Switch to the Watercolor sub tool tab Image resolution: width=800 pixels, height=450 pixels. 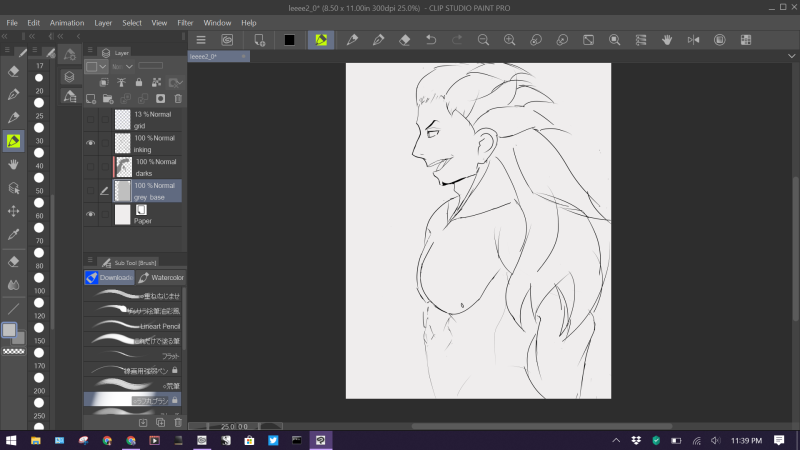pos(162,277)
